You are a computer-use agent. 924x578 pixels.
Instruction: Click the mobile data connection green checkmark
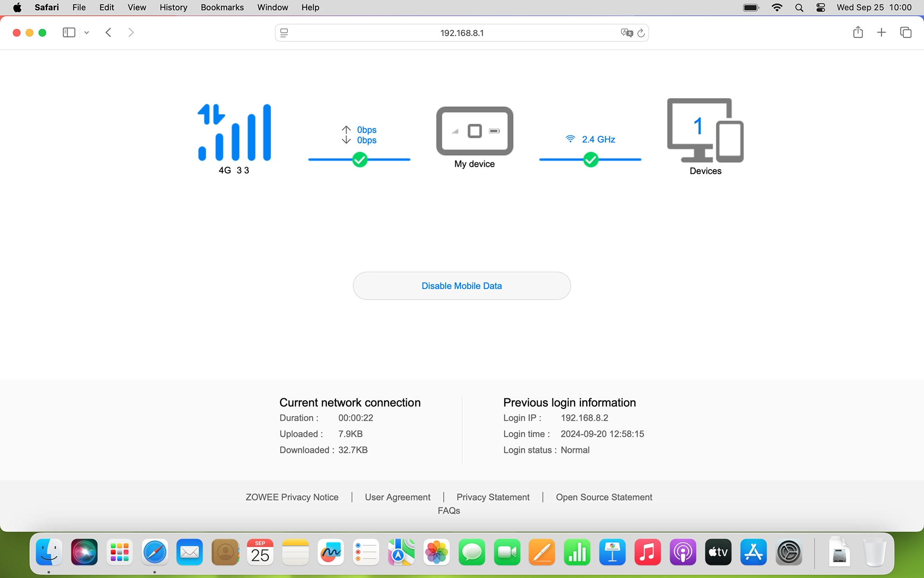click(x=359, y=159)
